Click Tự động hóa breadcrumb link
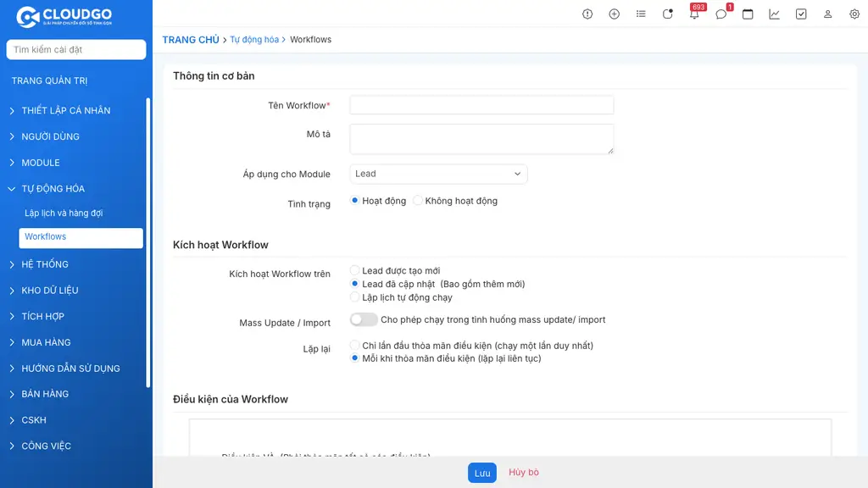This screenshot has height=488, width=868. [254, 40]
